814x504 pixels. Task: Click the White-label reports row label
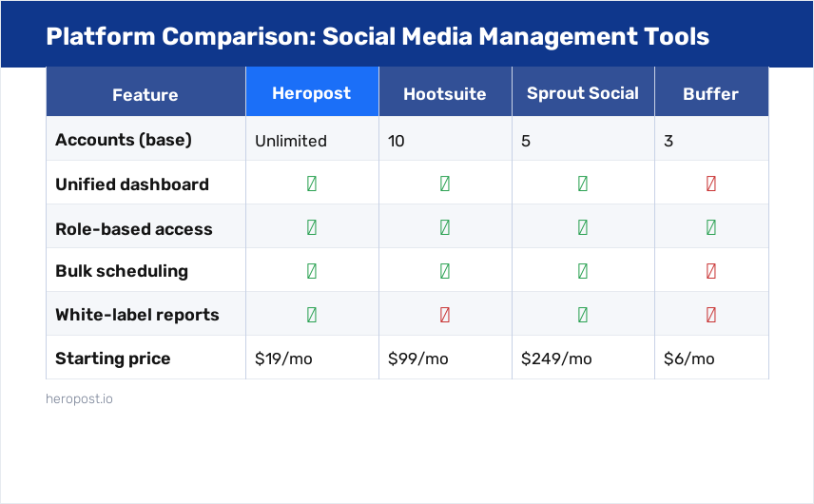[x=137, y=315]
